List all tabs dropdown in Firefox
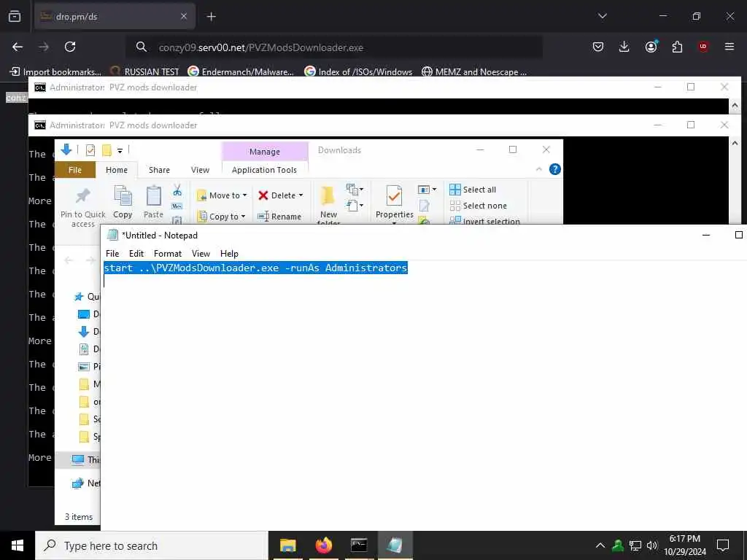 click(x=602, y=16)
